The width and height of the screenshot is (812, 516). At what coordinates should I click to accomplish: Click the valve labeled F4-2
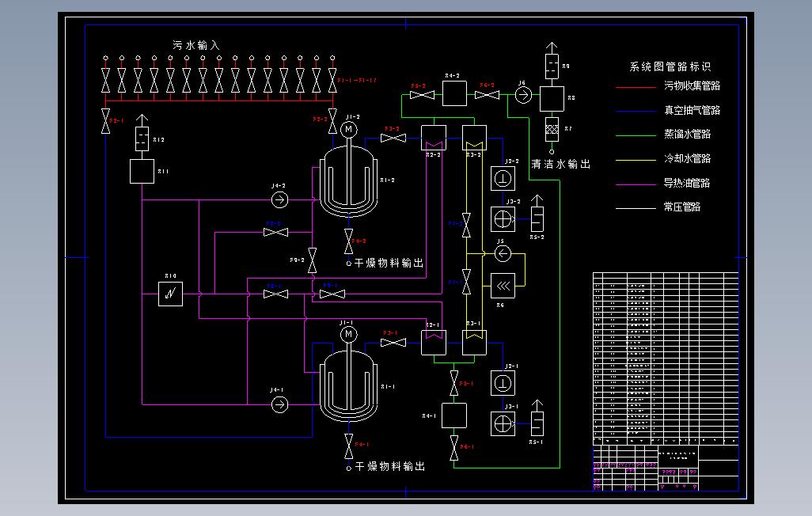[x=349, y=241]
